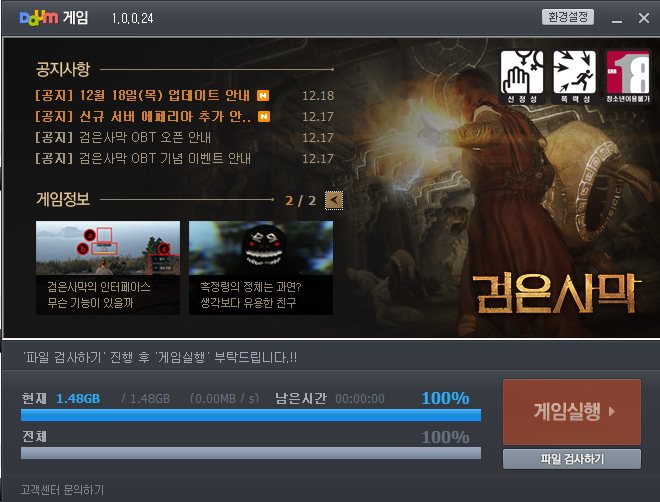Click the 폭력성 rating icon
Screen dimensions: 660x502
coord(574,77)
